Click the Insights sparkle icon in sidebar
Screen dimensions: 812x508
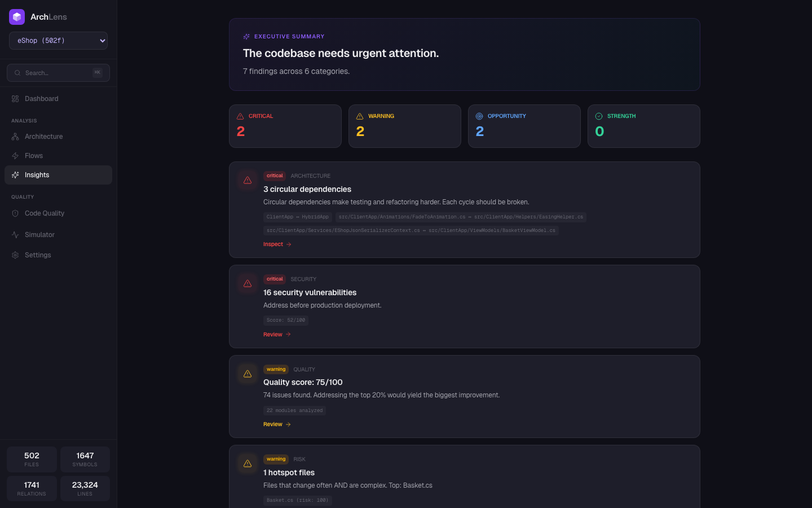click(x=15, y=175)
